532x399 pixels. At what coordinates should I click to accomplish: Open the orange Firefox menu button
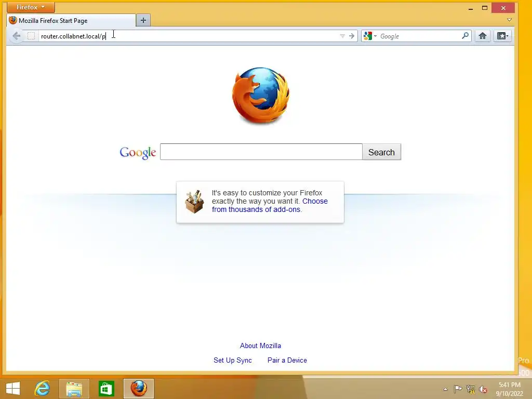31,7
